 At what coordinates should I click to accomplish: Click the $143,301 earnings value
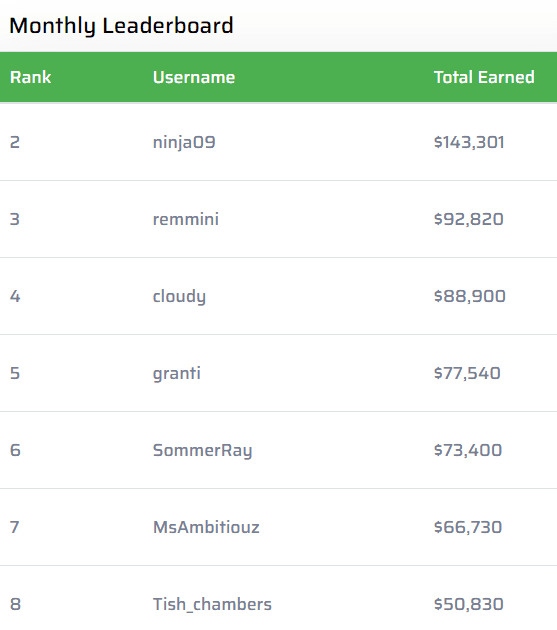(469, 142)
